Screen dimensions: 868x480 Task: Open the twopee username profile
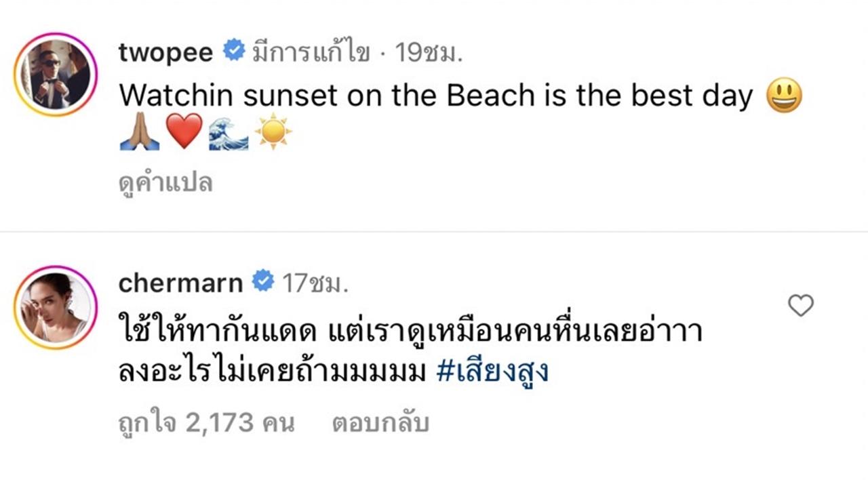pyautogui.click(x=166, y=52)
